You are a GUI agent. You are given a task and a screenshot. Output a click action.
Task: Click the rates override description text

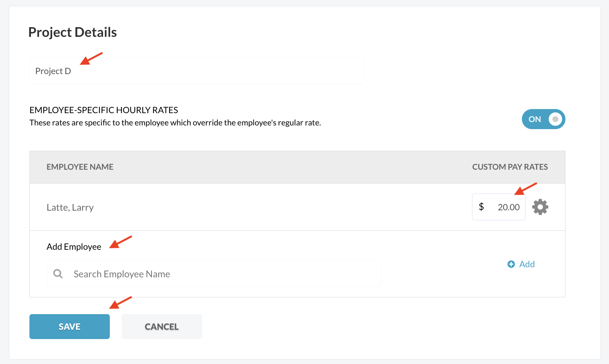click(x=175, y=123)
